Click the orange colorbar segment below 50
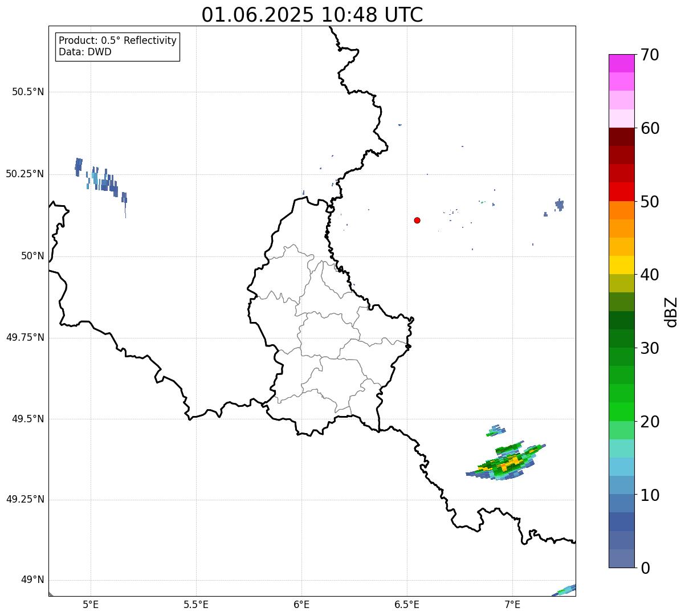The height and width of the screenshot is (616, 685). coord(621,210)
